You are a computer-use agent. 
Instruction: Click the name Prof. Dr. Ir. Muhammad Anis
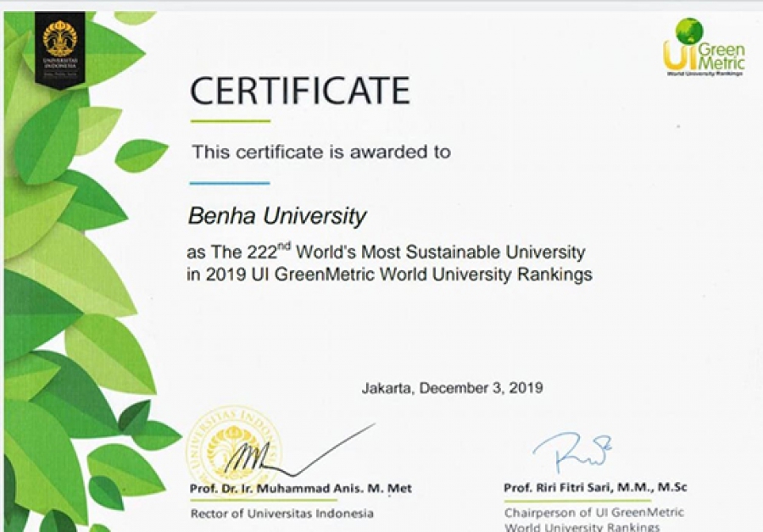(x=301, y=489)
